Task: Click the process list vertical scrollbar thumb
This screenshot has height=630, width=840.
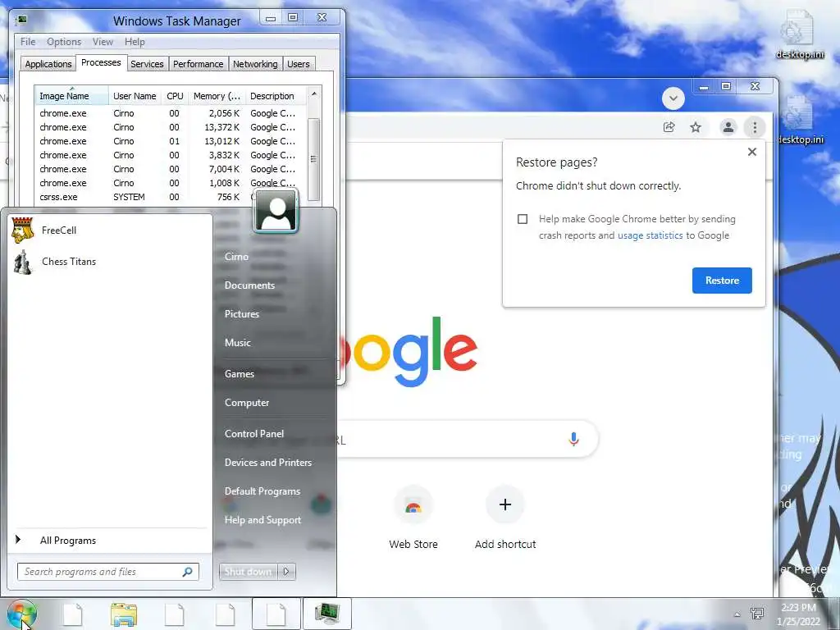Action: (x=314, y=159)
